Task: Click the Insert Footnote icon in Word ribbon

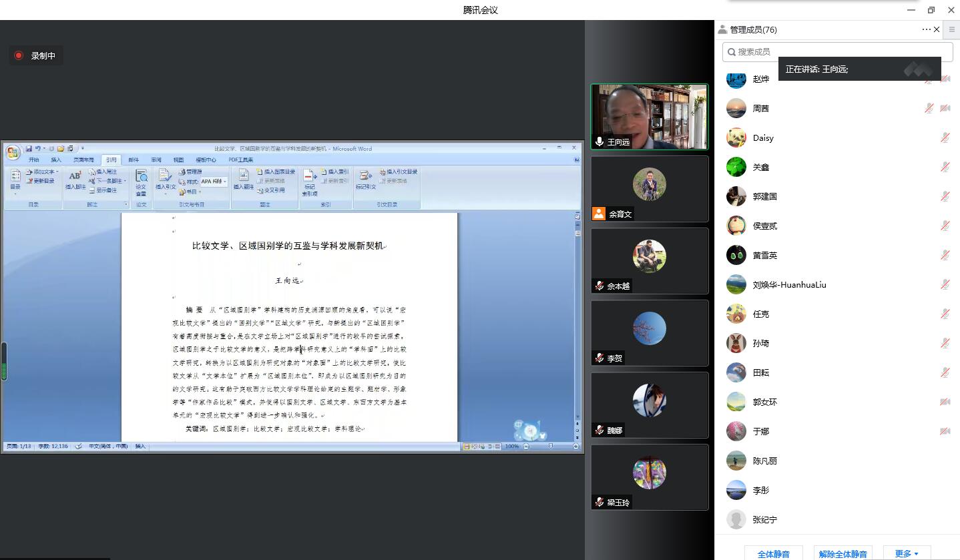Action: pyautogui.click(x=75, y=178)
